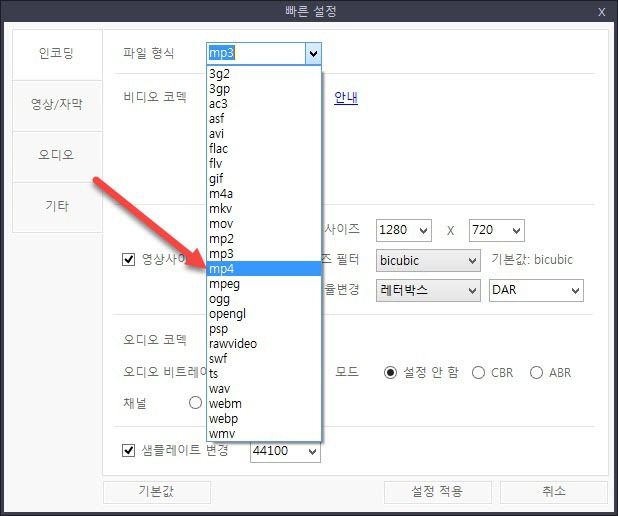The width and height of the screenshot is (618, 516).
Task: Select the 오디오 tab
Action: 57,156
